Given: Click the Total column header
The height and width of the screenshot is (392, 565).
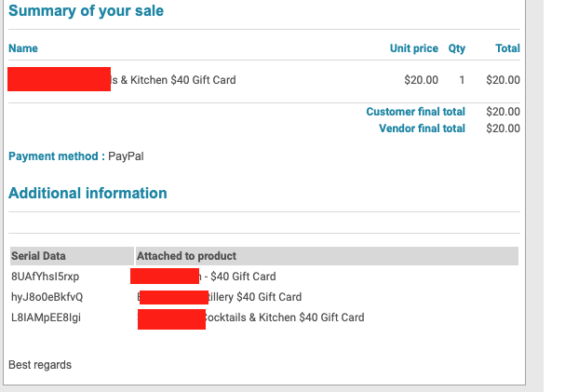Looking at the screenshot, I should 507,48.
